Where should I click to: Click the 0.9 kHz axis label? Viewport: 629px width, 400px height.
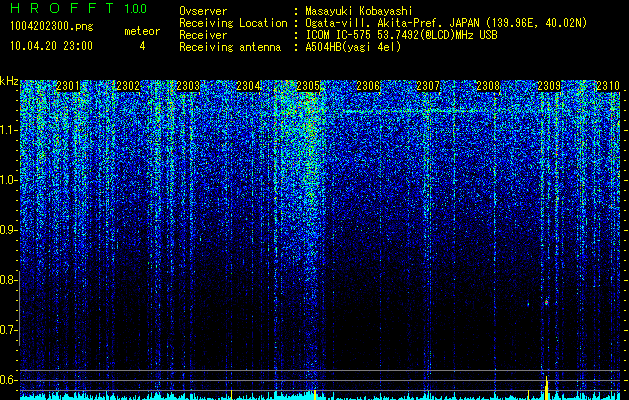tap(9, 230)
